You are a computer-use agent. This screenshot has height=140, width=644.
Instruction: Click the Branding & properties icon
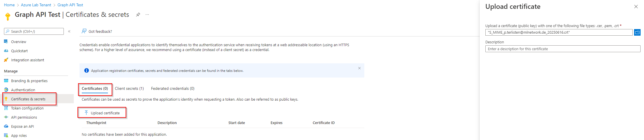(6, 81)
